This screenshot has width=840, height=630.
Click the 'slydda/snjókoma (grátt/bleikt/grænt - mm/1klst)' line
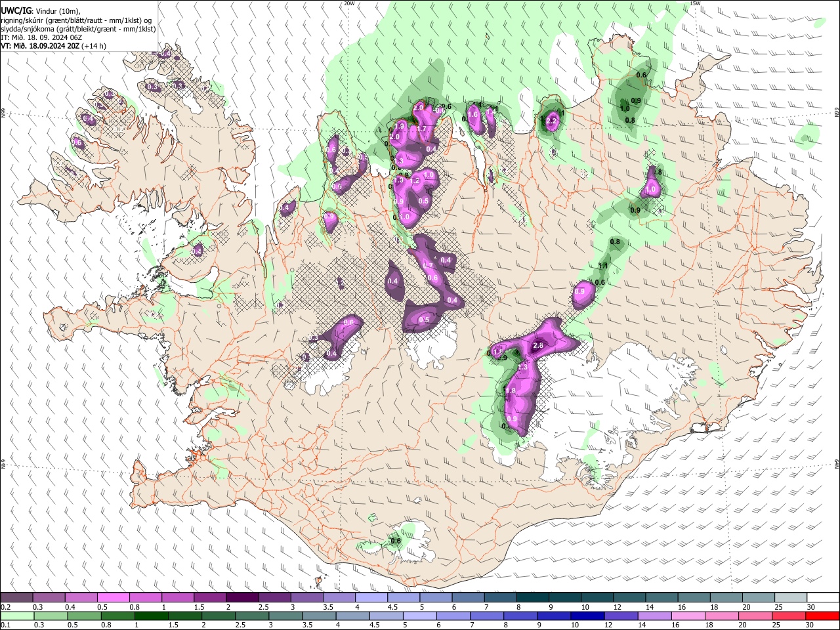[x=78, y=29]
